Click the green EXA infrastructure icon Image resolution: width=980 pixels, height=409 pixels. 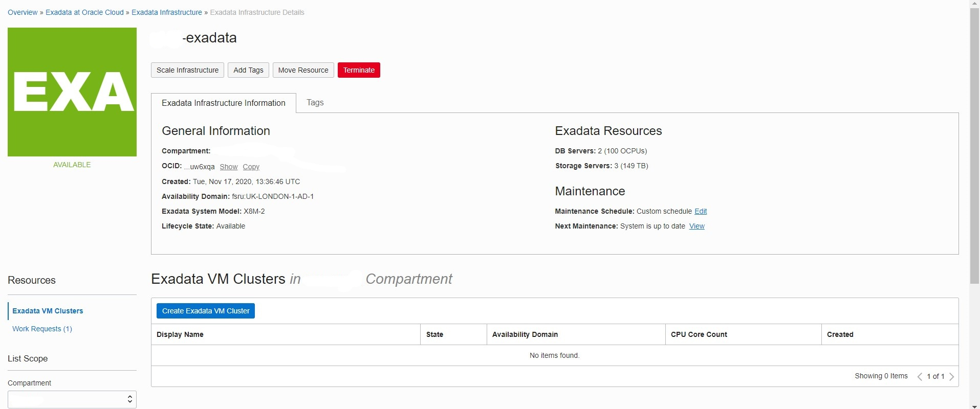(x=72, y=92)
